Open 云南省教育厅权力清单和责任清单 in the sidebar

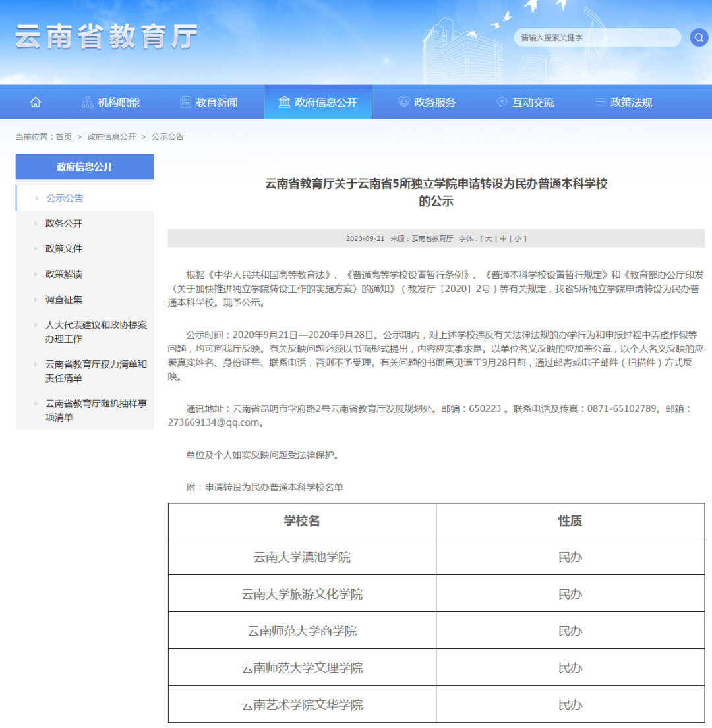96,371
